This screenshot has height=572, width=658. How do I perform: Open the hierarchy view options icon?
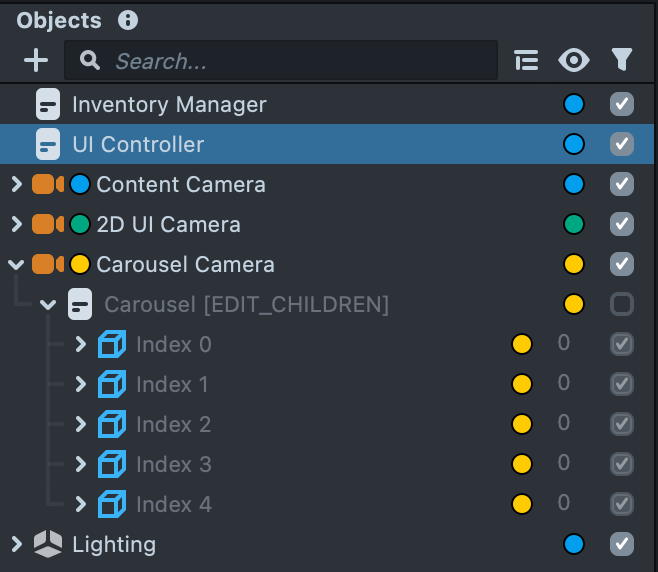point(526,61)
